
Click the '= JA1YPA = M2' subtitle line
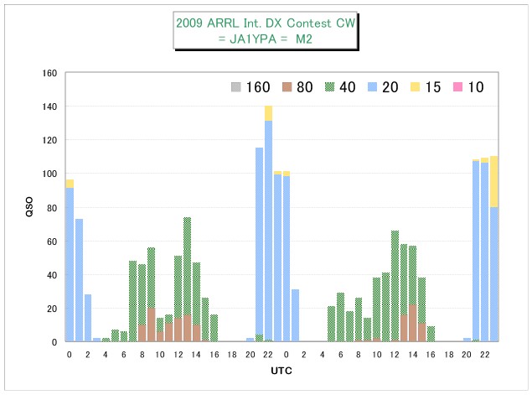click(x=266, y=39)
